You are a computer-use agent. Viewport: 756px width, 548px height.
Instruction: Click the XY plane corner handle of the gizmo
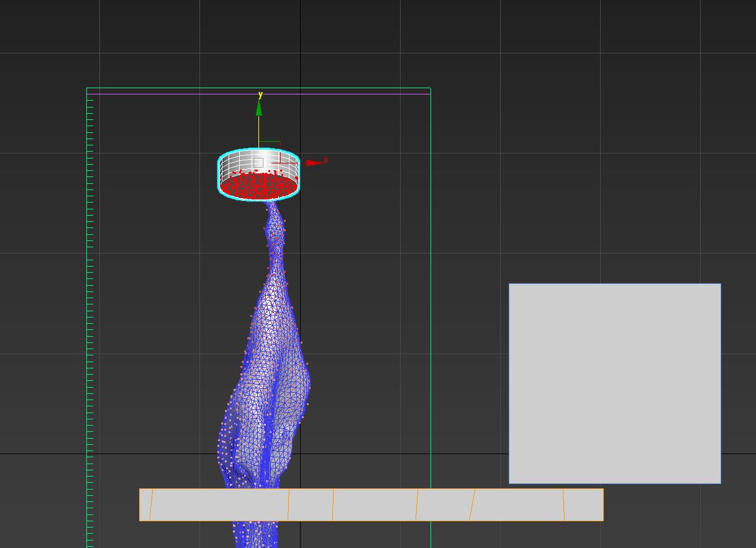tap(270, 148)
